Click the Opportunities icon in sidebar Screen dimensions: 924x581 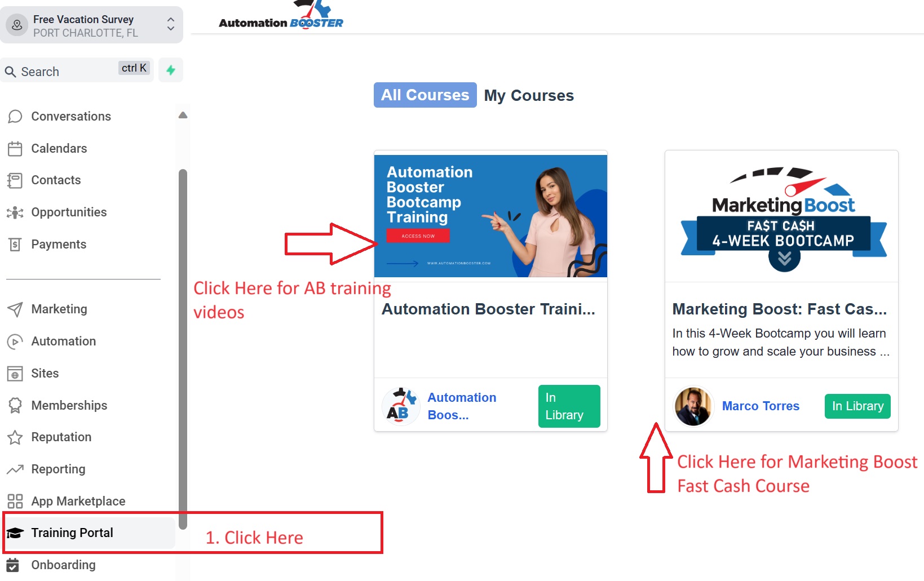pyautogui.click(x=15, y=212)
